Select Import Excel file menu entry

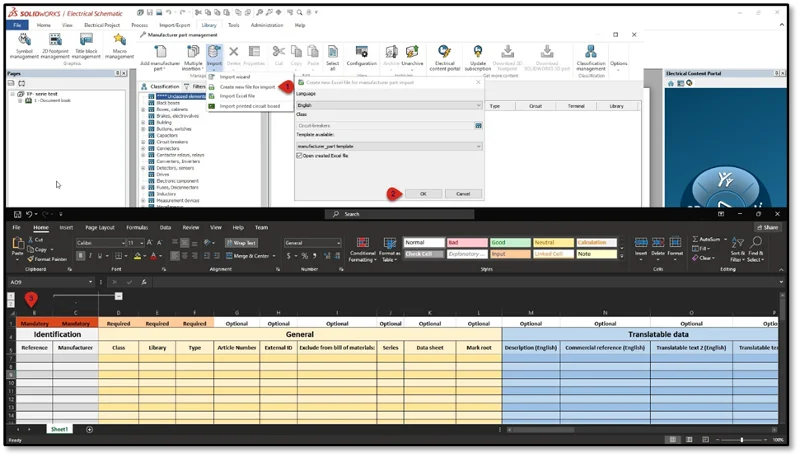coord(238,96)
